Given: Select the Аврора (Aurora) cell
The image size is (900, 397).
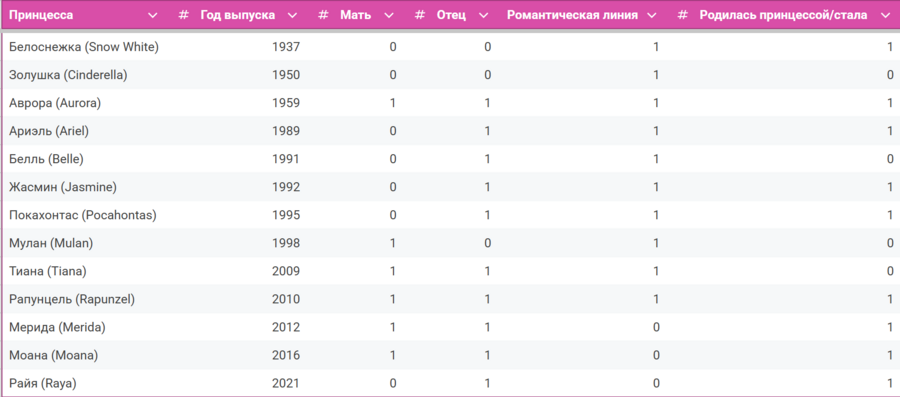Looking at the screenshot, I should click(55, 103).
